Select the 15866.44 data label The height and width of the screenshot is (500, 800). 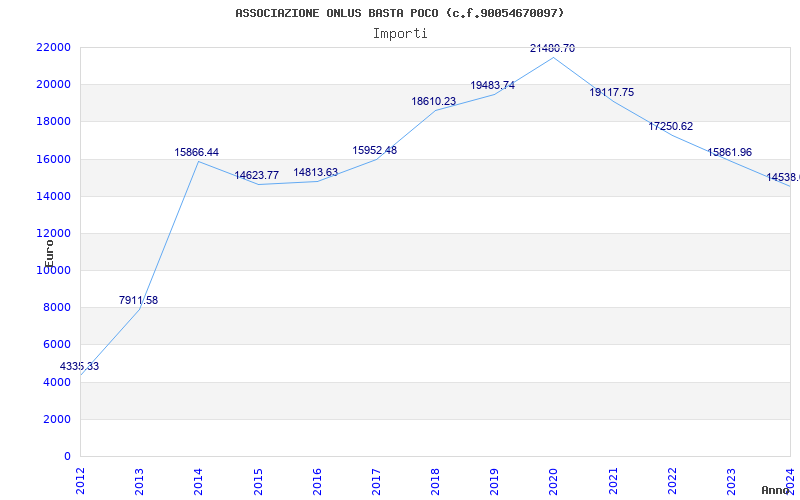pos(196,153)
